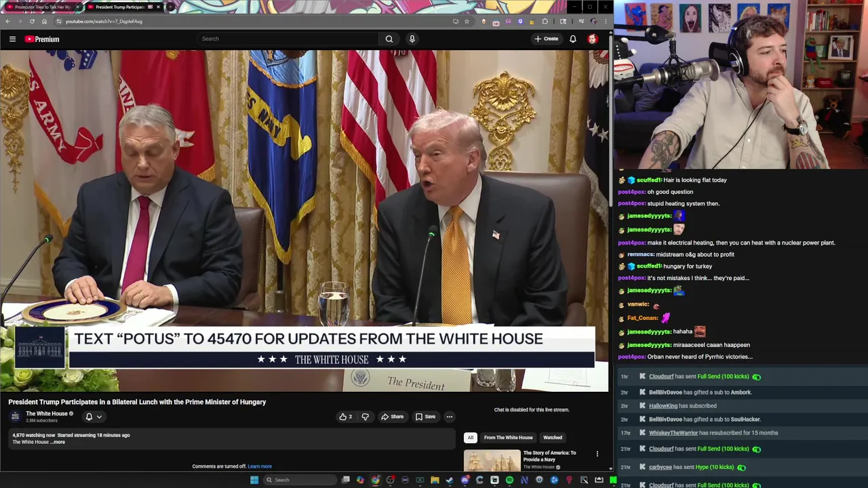Open Discord from the taskbar
This screenshot has width=868, height=488.
coord(465,480)
